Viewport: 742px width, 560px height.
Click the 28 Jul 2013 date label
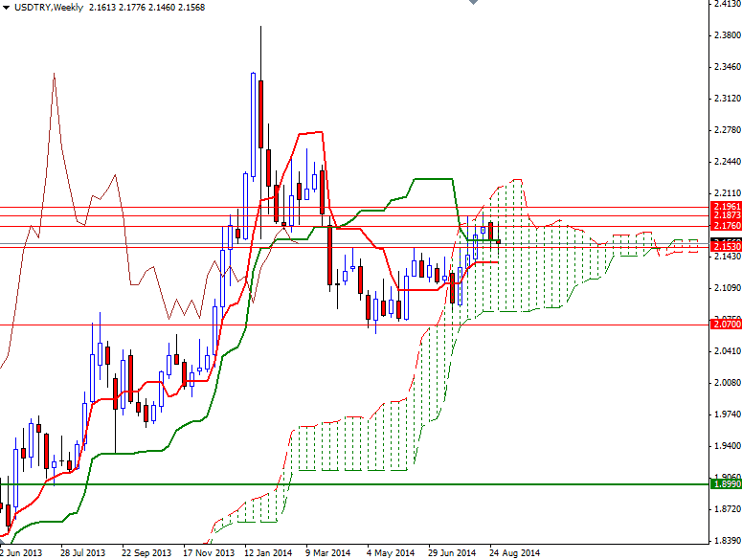click(x=82, y=552)
